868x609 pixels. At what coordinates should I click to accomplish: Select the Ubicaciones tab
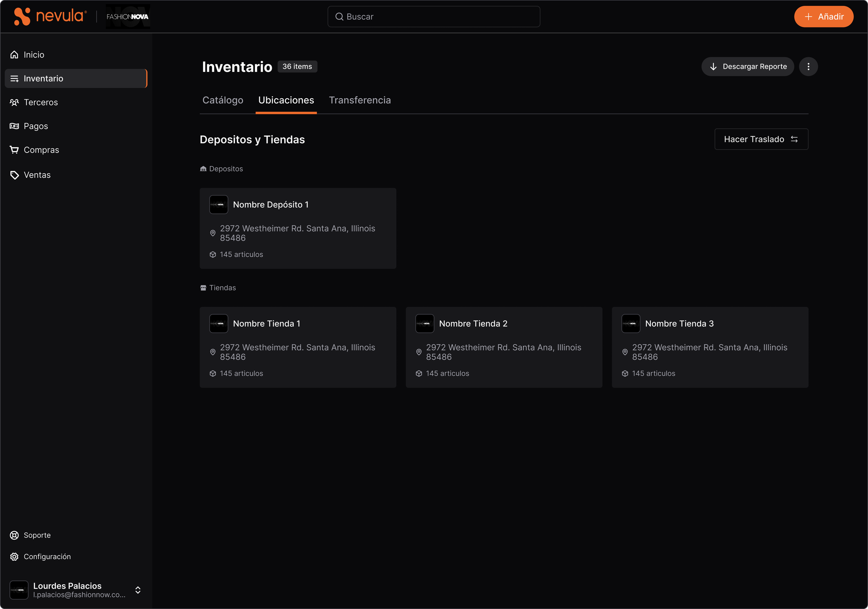pyautogui.click(x=286, y=100)
